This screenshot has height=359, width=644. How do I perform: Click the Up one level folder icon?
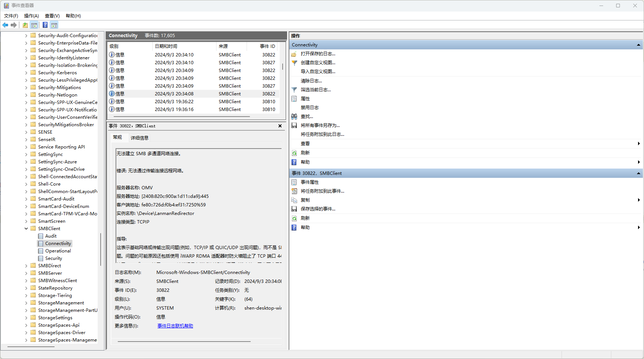25,25
